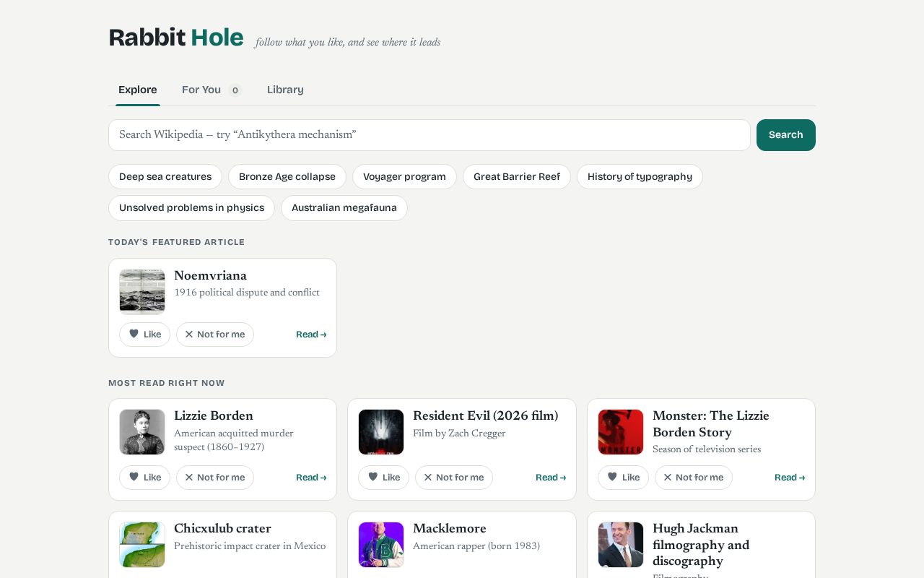This screenshot has height=578, width=924.
Task: Open the Lizzie Borden portrait thumbnail
Action: [x=142, y=432]
